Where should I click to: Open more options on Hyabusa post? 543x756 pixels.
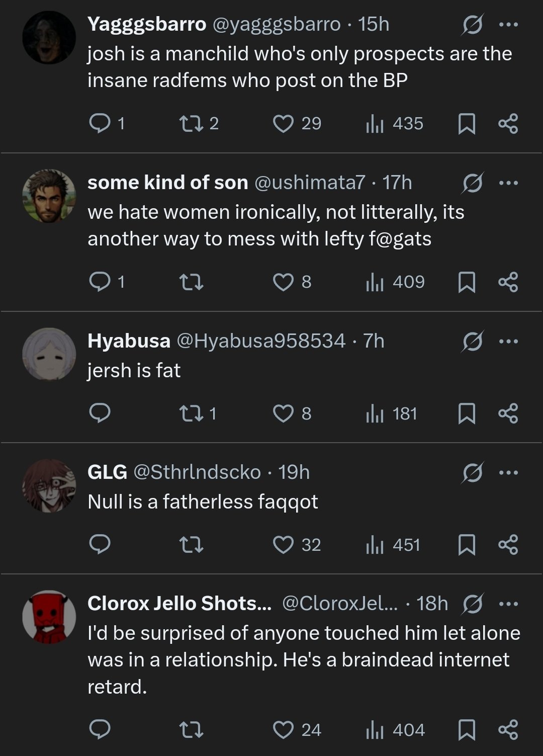click(x=508, y=341)
